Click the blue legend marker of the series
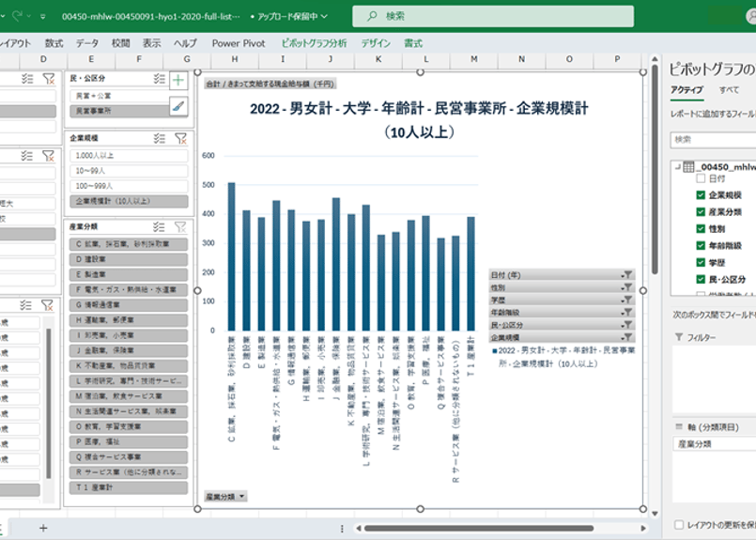 (494, 350)
